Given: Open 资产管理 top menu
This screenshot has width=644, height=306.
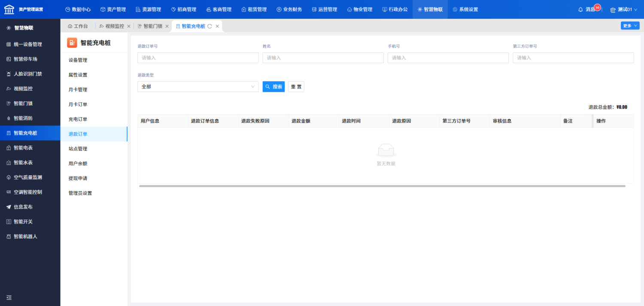Looking at the screenshot, I should click(x=113, y=9).
